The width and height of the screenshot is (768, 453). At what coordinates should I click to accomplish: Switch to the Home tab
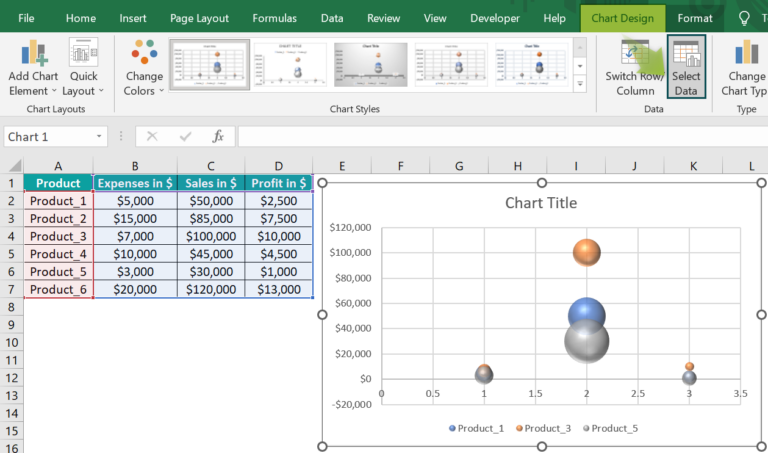pyautogui.click(x=81, y=18)
